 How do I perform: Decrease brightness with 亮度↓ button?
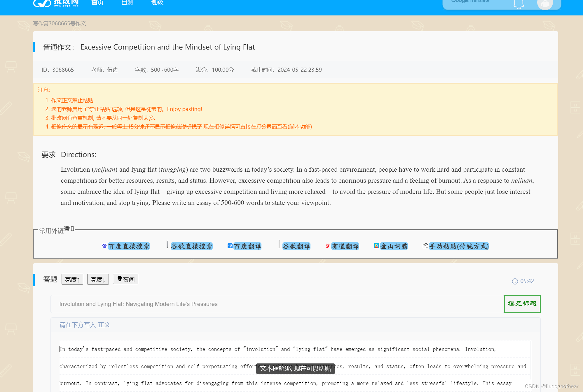pos(98,279)
